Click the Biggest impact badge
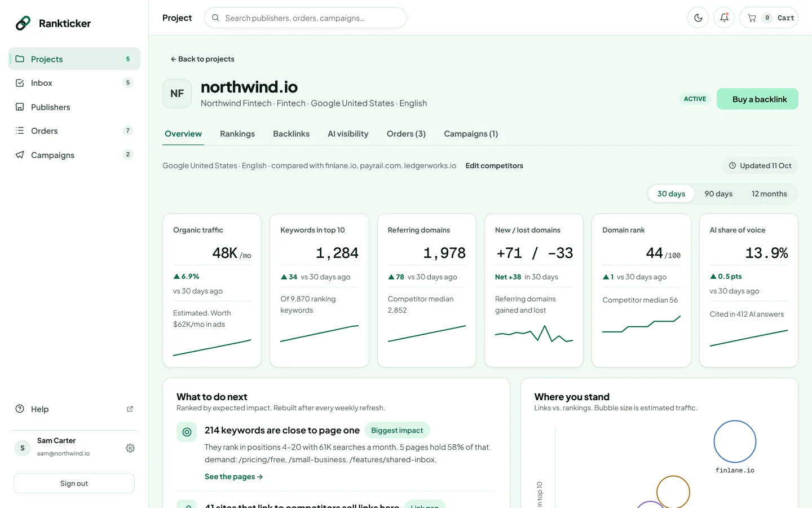 pos(397,430)
